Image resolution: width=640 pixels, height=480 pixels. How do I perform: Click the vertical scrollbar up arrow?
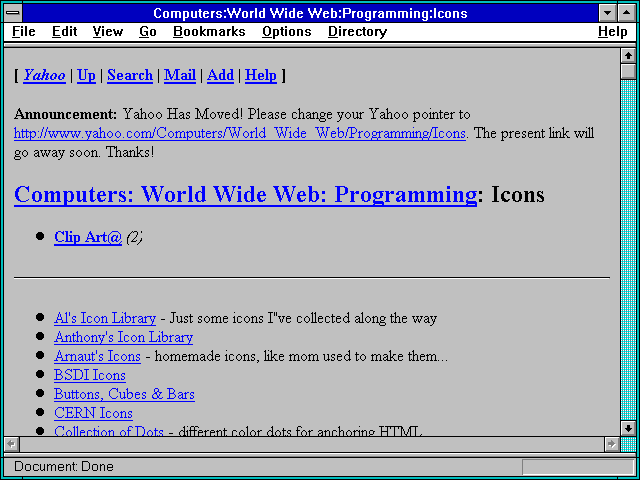click(628, 56)
